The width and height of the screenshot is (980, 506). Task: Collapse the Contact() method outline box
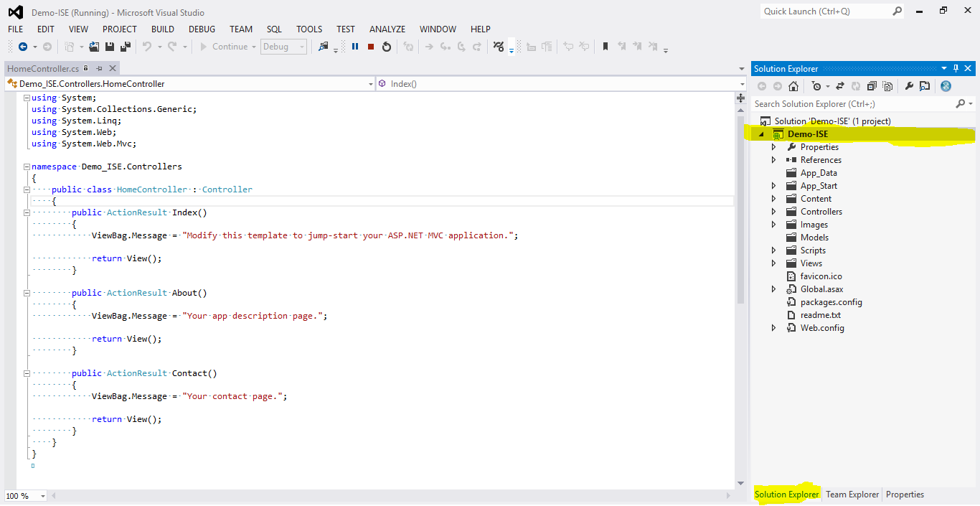pos(27,373)
